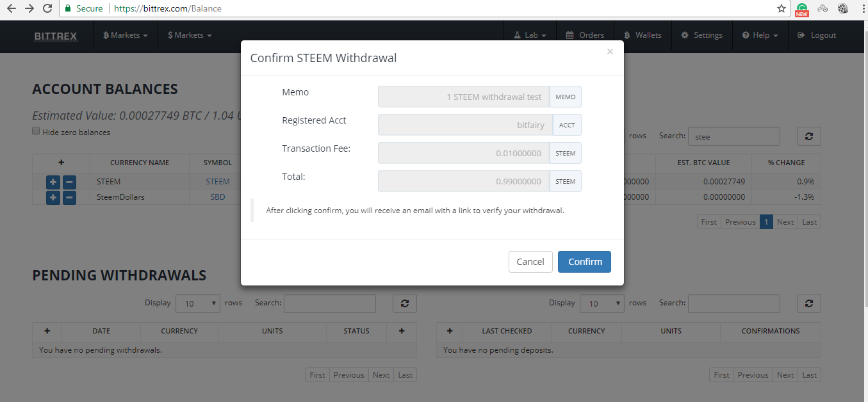Screen dimensions: 868x402
Task: Click the plus header in the balances table
Action: 61,163
